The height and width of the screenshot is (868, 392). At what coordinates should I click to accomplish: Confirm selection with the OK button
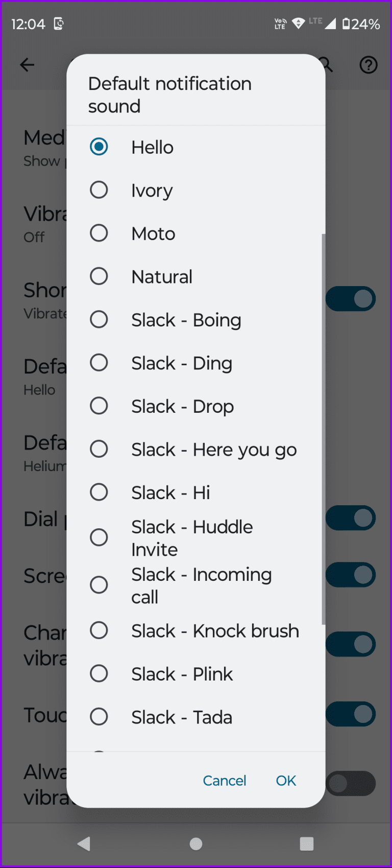pyautogui.click(x=285, y=780)
